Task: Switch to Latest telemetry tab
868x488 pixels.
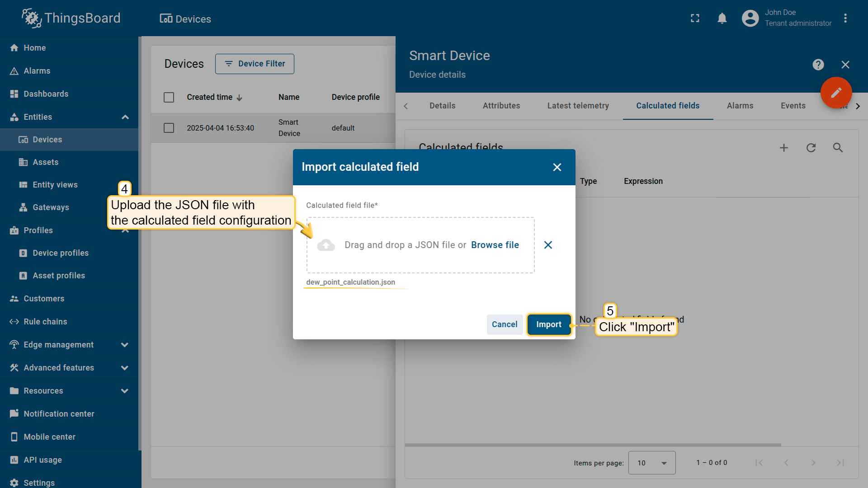Action: pos(578,106)
